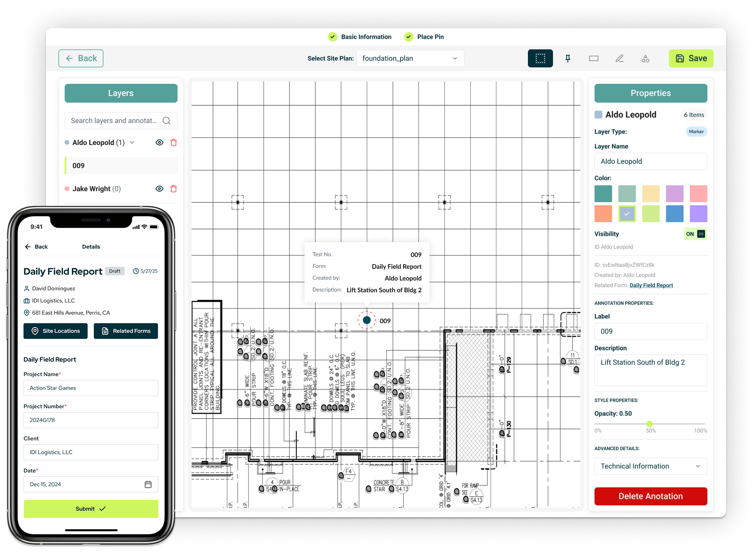Screen dimensions: 756x552
Task: Click the layer search magnifier icon
Action: (x=167, y=121)
